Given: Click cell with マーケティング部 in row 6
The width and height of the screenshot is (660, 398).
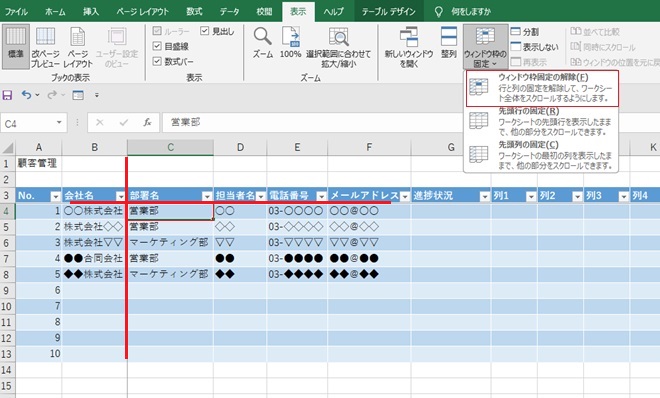Looking at the screenshot, I should 170,242.
